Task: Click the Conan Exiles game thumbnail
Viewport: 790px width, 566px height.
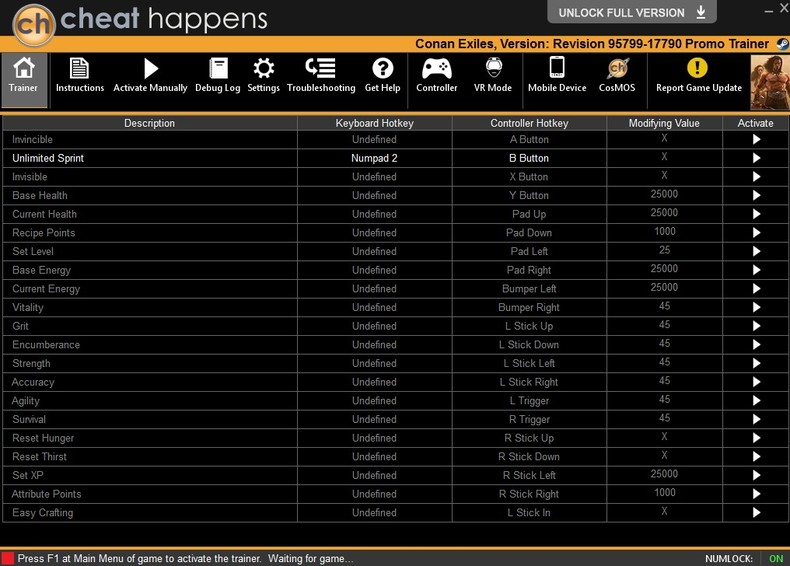Action: coord(770,82)
